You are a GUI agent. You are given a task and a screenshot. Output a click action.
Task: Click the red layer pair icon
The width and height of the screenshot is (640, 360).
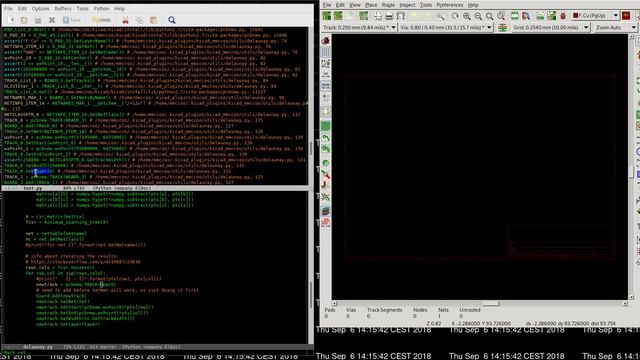coord(626,16)
